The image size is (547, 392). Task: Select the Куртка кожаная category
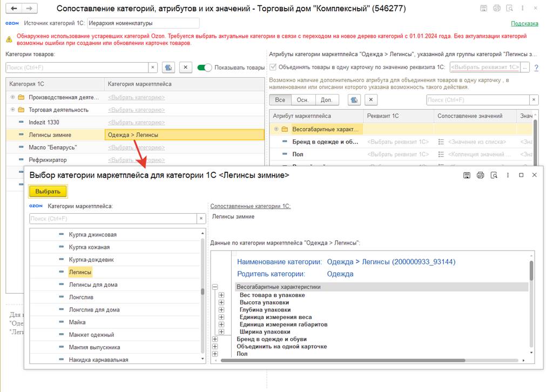tap(89, 247)
